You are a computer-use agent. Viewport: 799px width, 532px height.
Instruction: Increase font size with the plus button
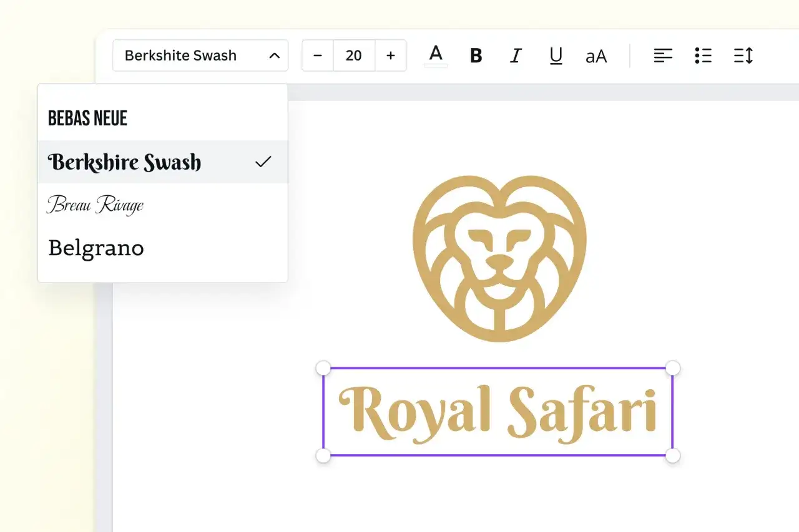coord(391,55)
